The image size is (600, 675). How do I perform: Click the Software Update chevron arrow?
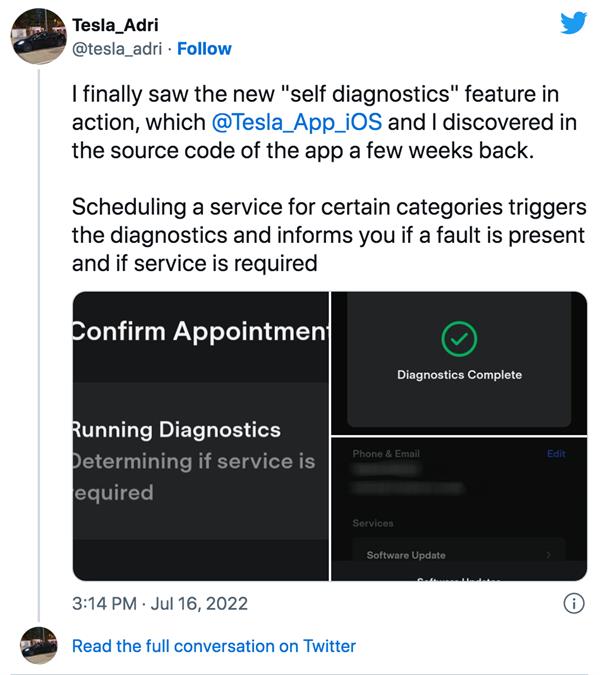[546, 555]
